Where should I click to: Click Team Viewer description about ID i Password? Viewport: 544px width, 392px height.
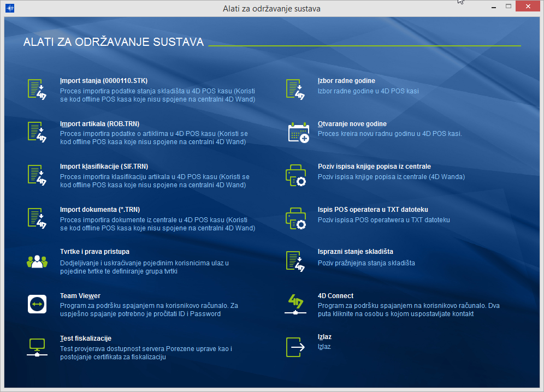tap(149, 310)
